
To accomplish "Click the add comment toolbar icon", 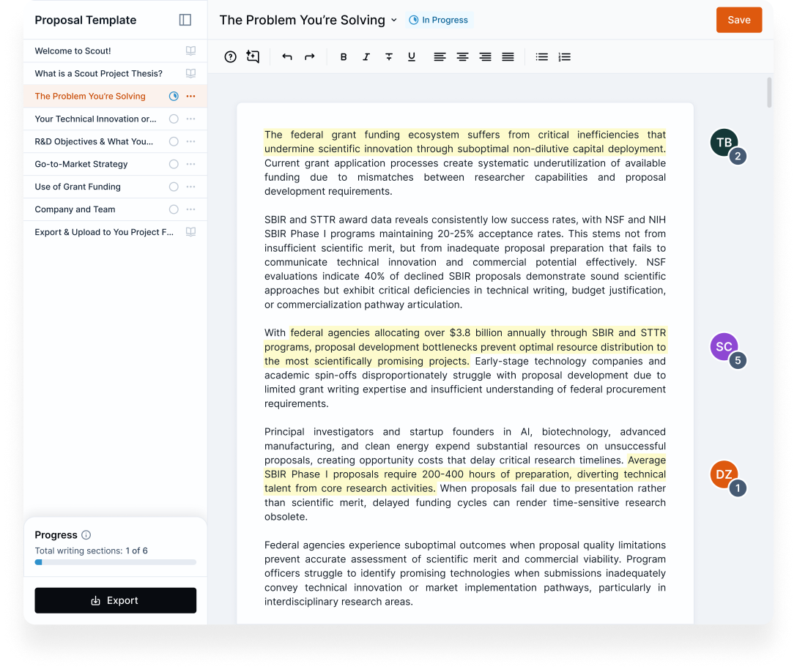I will click(x=253, y=57).
